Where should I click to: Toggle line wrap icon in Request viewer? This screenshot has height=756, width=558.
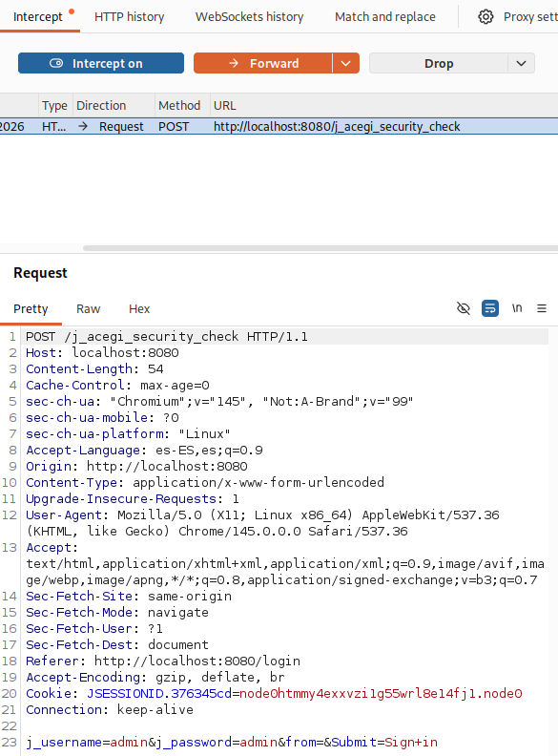pos(490,308)
